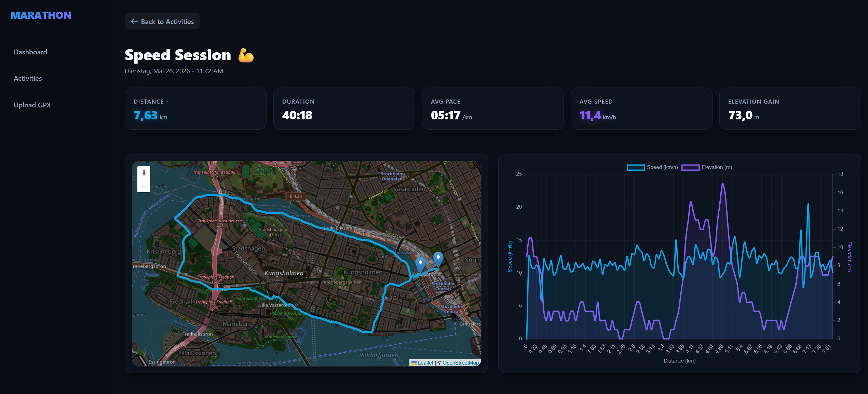The height and width of the screenshot is (394, 868).
Task: Click the 7,63 km distance value
Action: 150,116
